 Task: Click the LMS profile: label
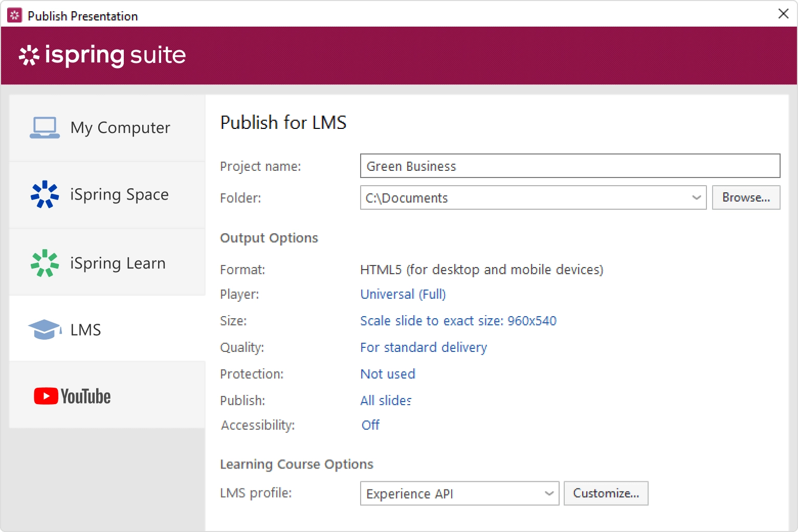click(256, 493)
